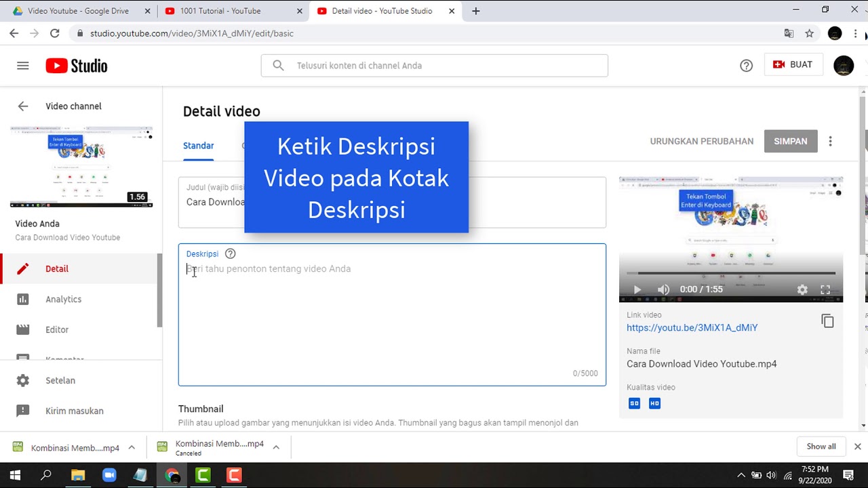The height and width of the screenshot is (488, 868).
Task: Click the green Camtasia icon in taskbar
Action: point(203,475)
